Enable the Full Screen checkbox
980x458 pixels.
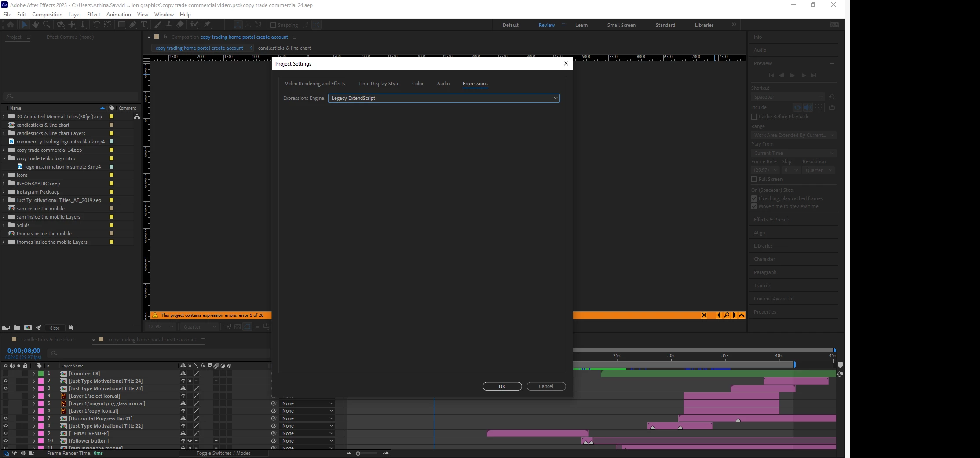754,179
